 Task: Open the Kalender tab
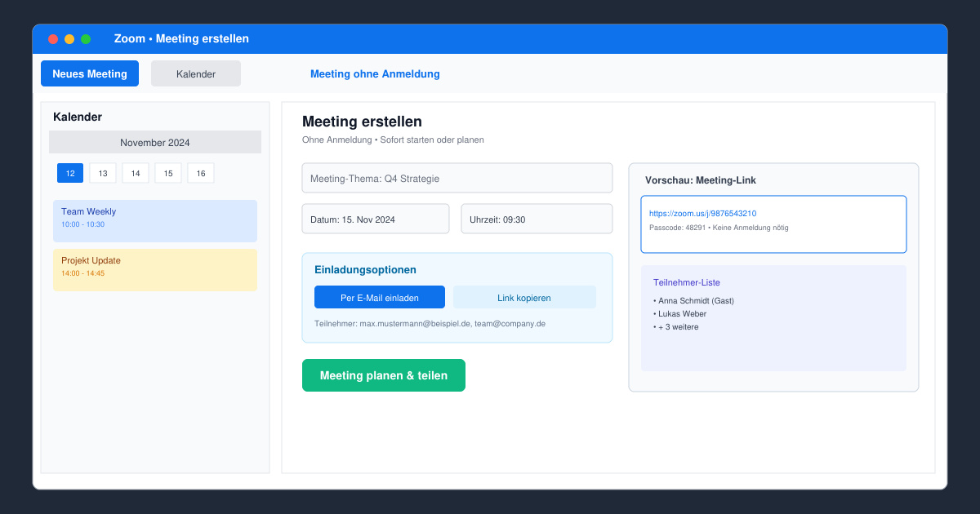[196, 73]
